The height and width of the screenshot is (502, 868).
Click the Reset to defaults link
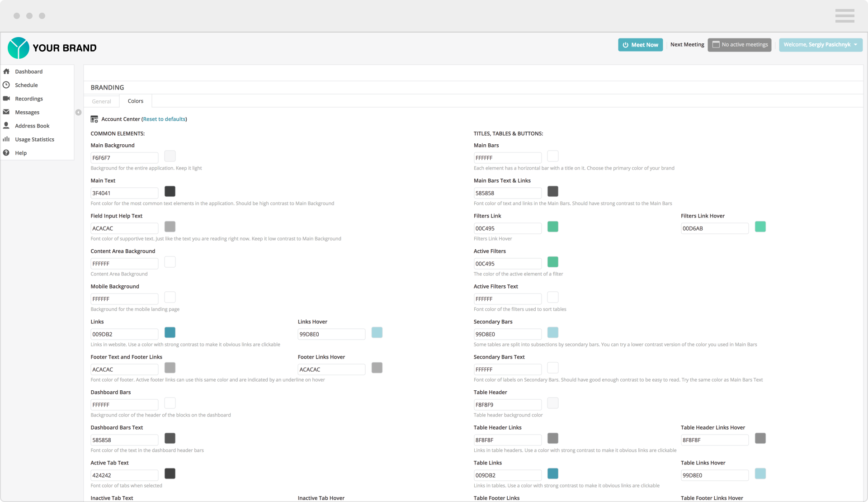(x=164, y=119)
